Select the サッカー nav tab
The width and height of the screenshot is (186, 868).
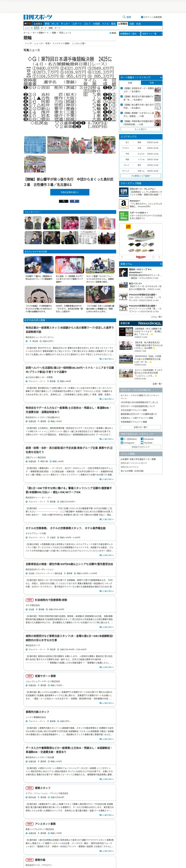(65, 24)
